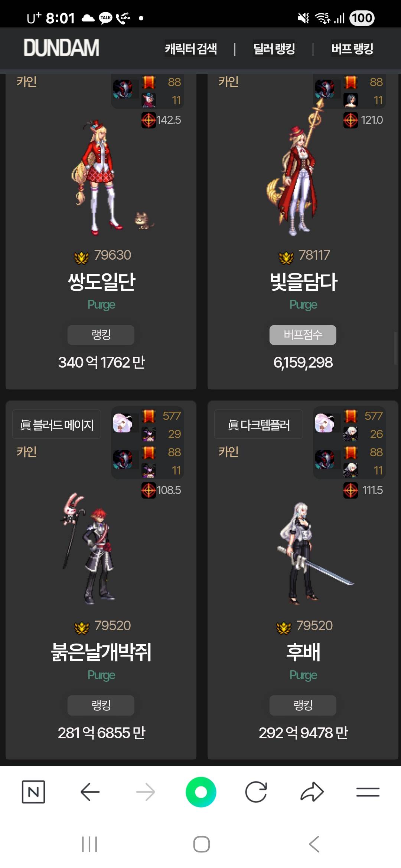Open the 버프 랭킹 menu
Image resolution: width=401 pixels, height=868 pixels.
(x=352, y=49)
